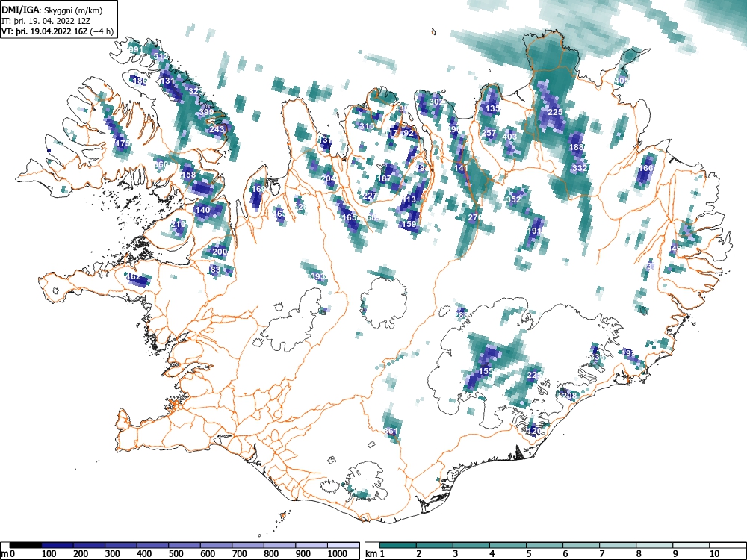Click the 227 visibility label
The height and width of the screenshot is (560, 747).
coord(370,196)
